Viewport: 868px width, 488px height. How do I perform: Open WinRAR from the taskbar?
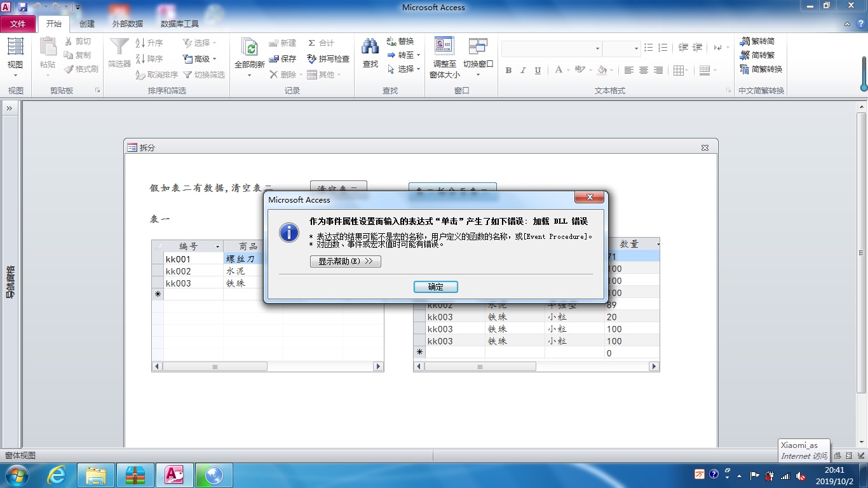136,475
